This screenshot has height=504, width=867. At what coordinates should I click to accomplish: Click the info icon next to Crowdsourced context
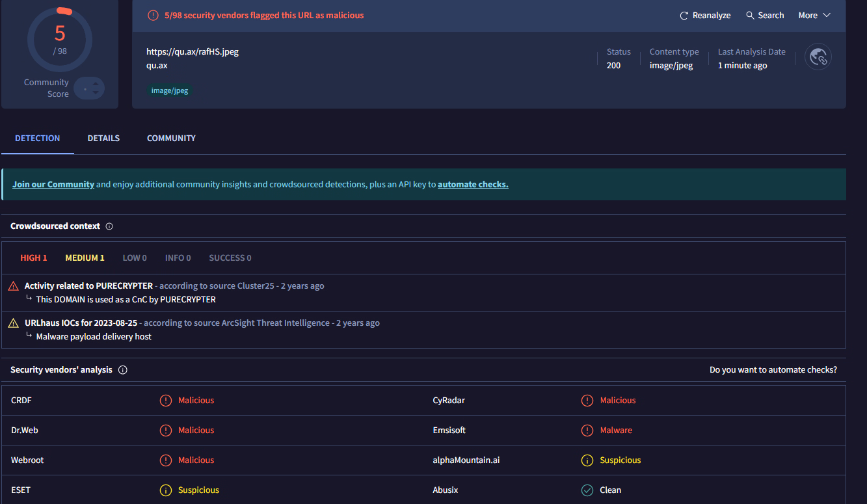109,226
